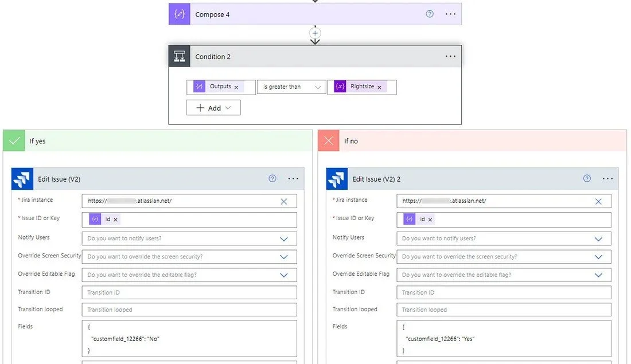This screenshot has width=631, height=364.
Task: Click the Add condition row button
Action: pos(213,108)
